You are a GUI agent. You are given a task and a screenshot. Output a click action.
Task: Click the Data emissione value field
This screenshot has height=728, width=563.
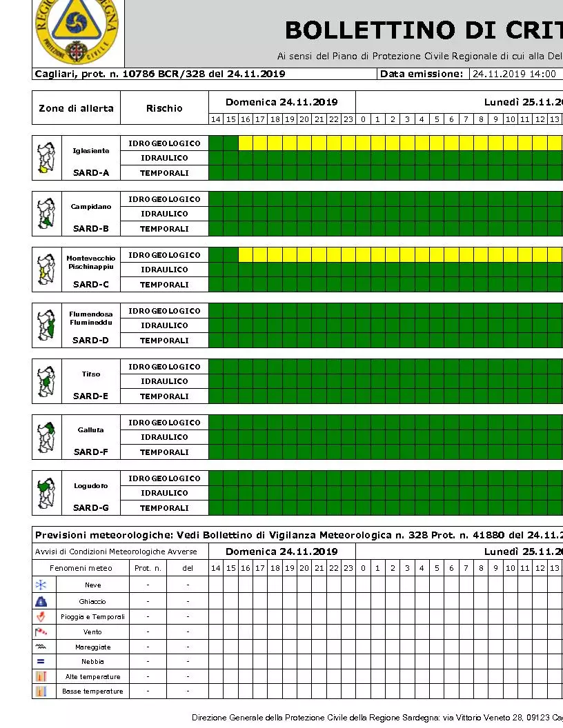click(x=515, y=74)
